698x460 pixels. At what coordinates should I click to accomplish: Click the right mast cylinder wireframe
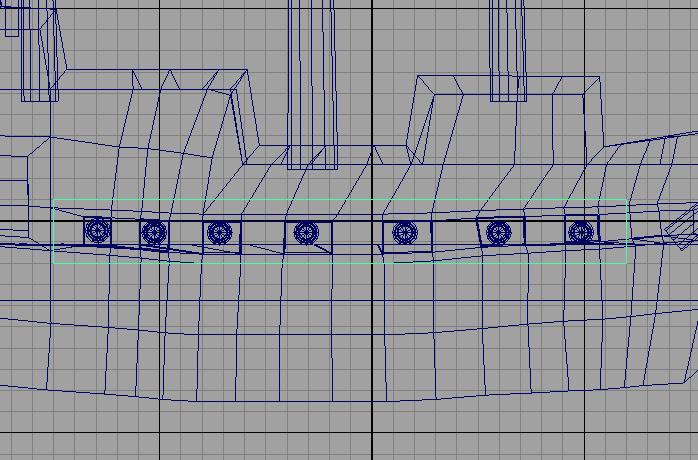[508, 51]
